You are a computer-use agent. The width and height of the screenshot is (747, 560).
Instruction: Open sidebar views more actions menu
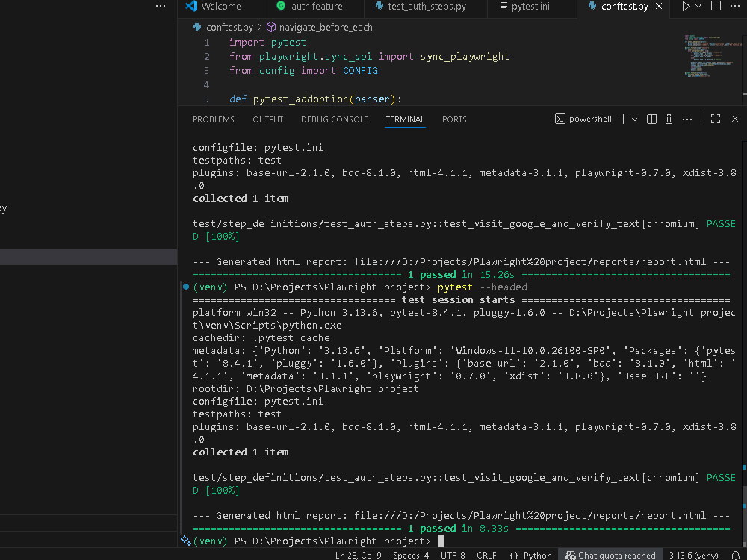point(161,6)
